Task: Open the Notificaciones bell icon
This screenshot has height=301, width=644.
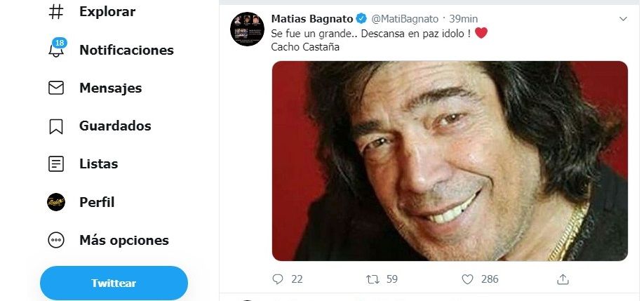Action: tap(56, 51)
